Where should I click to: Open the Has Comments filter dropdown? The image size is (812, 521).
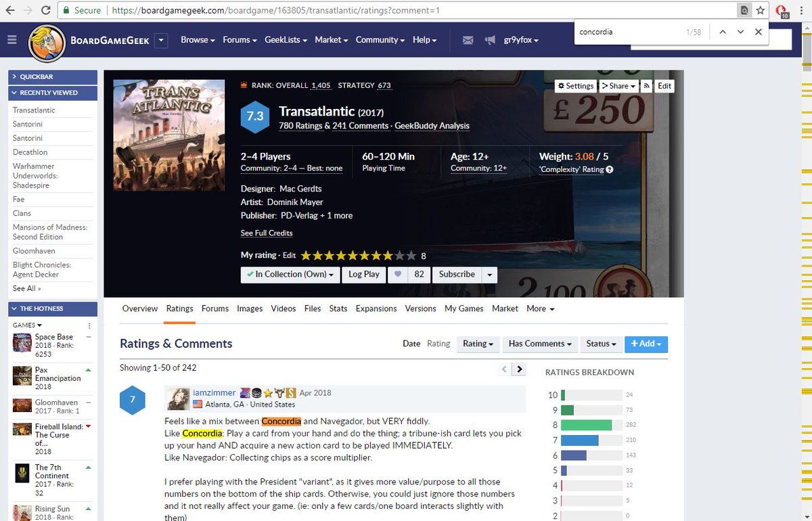(x=540, y=344)
